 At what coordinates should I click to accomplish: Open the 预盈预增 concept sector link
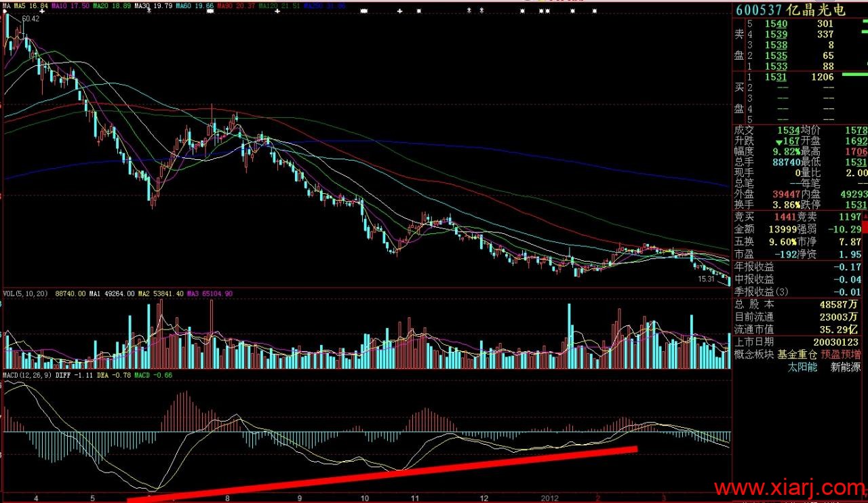tap(841, 355)
